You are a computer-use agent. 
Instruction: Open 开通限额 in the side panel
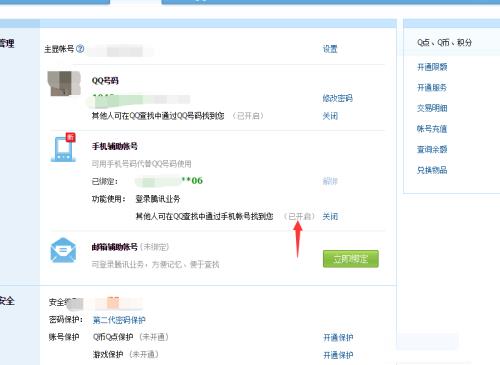tap(432, 67)
